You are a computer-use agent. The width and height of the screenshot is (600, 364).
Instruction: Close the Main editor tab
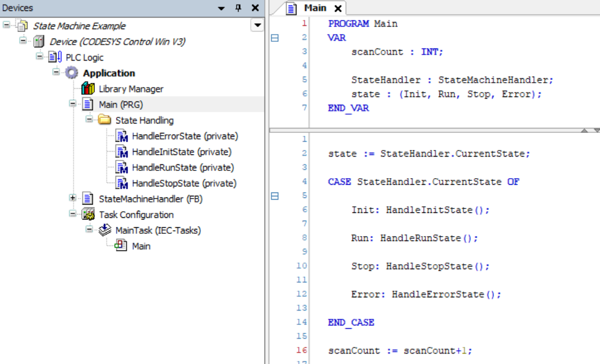338,8
